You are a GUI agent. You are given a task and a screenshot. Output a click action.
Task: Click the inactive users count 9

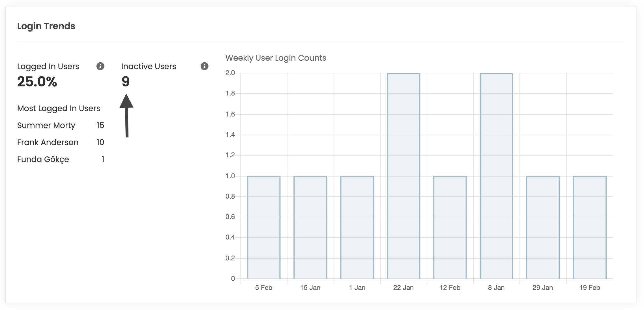click(x=126, y=82)
